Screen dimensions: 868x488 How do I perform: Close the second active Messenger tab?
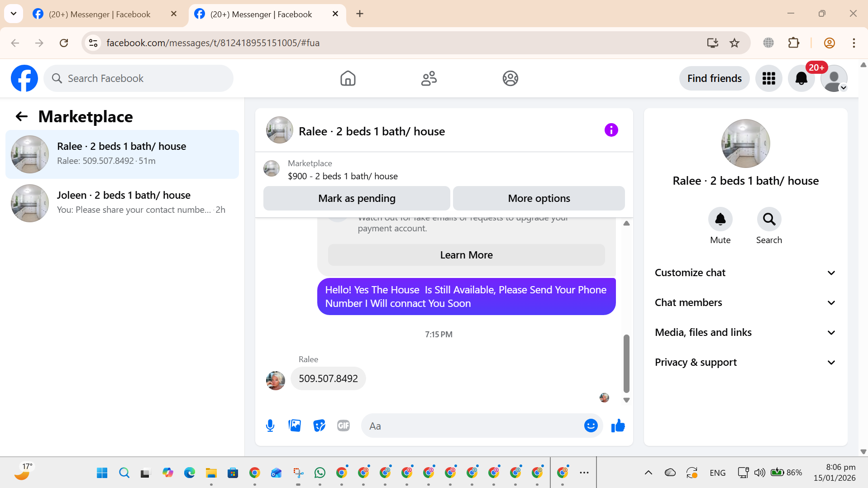pos(335,14)
